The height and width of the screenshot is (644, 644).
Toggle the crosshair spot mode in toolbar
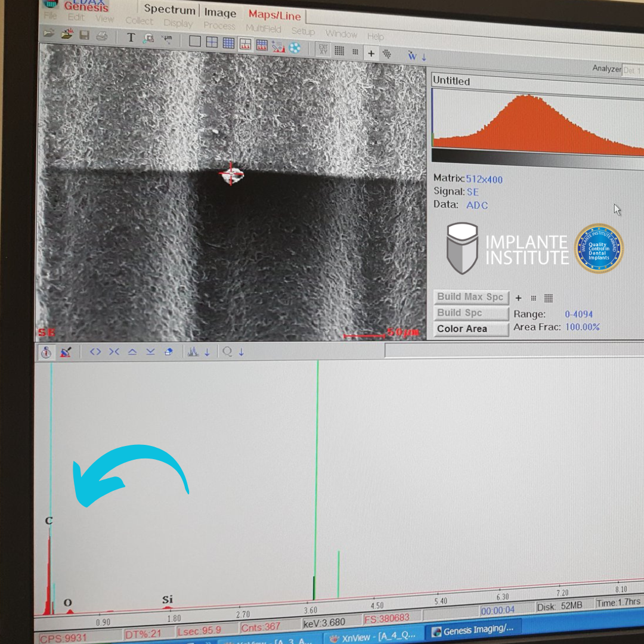pyautogui.click(x=371, y=54)
